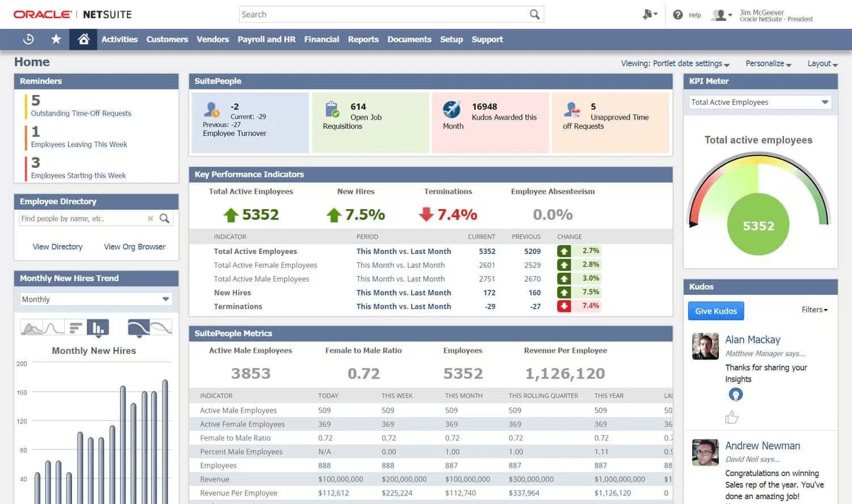Switch to the Payroll and HR tab
852x504 pixels.
tap(266, 39)
